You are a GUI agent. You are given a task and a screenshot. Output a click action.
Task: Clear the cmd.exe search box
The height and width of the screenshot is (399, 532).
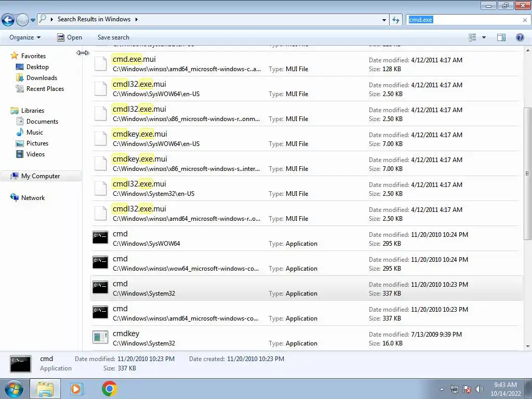[x=525, y=20]
